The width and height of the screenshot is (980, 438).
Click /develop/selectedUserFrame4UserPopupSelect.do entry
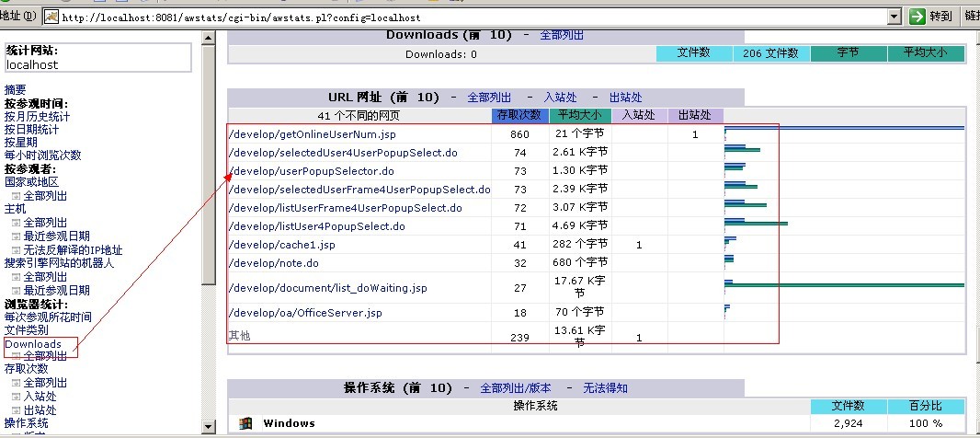pyautogui.click(x=359, y=190)
